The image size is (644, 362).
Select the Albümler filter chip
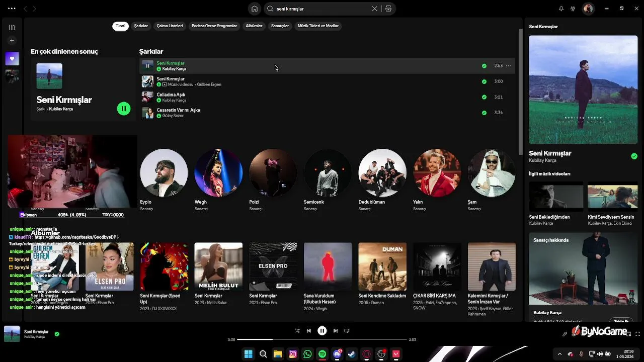254,26
